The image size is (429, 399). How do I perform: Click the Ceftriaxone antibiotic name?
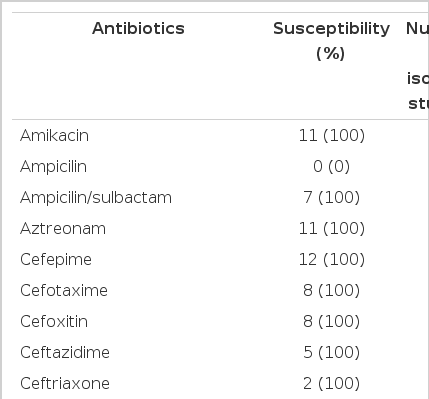click(x=65, y=384)
